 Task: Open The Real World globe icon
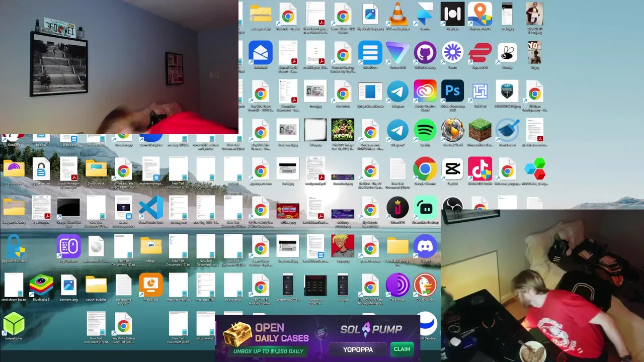pyautogui.click(x=452, y=131)
